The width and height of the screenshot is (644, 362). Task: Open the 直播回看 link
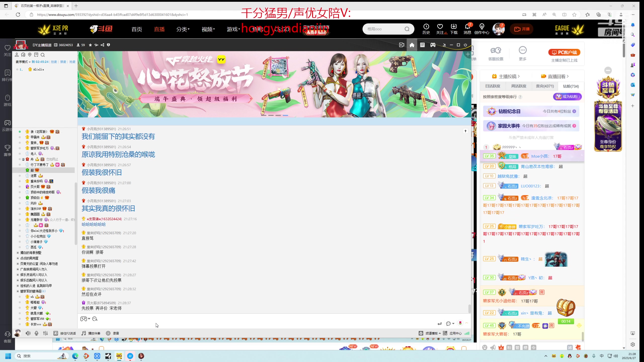point(555,76)
